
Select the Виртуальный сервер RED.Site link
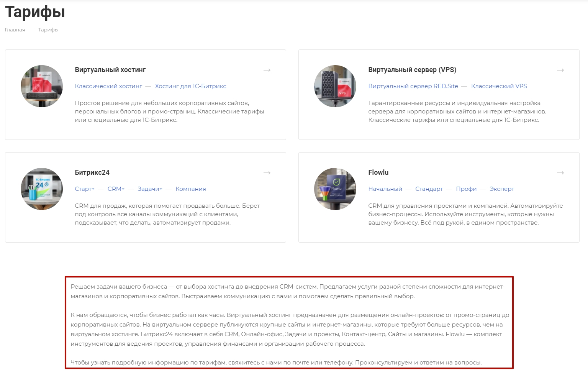click(x=413, y=86)
